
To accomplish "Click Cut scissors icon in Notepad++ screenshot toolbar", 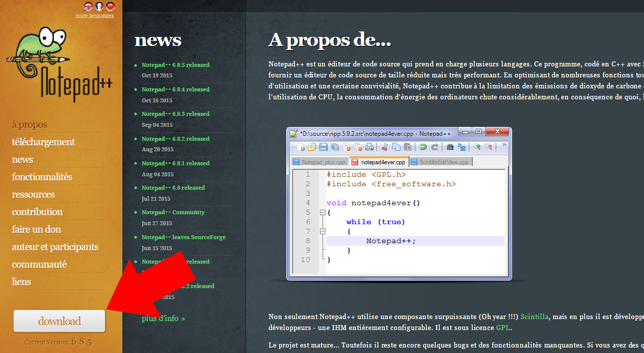I will tap(385, 147).
